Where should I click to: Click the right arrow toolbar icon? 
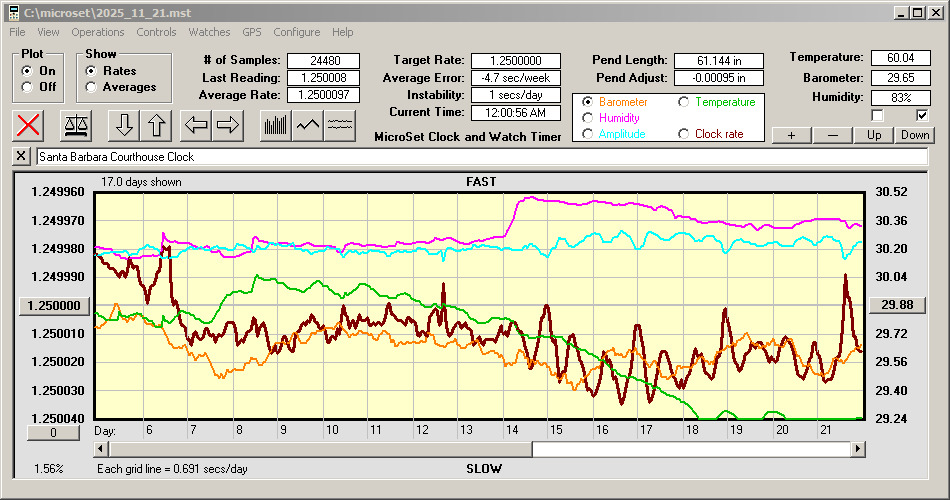point(228,125)
